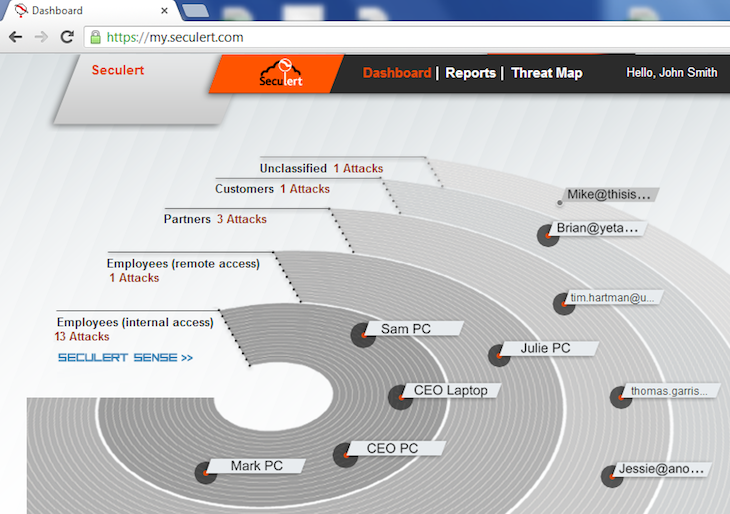Click the Julie PC label
Screen dimensions: 730x514
pos(550,348)
